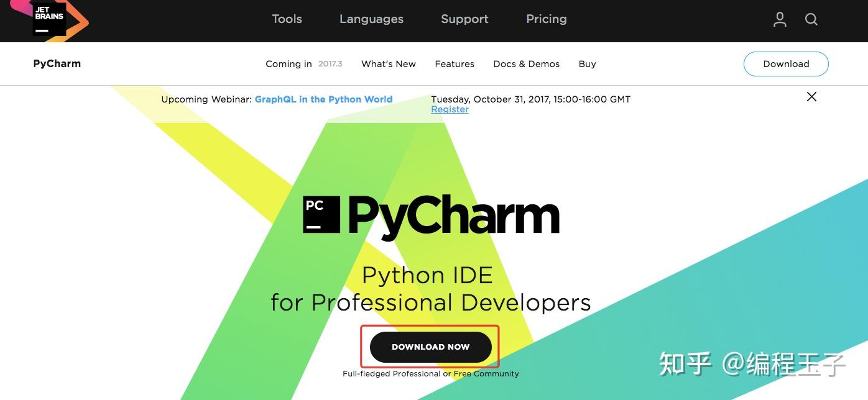Screen dimensions: 868x400
Task: Click the user account profile icon
Action: [x=780, y=19]
